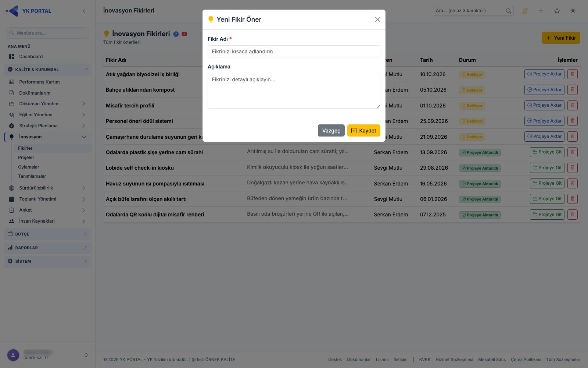Click the Vazgeç button
The width and height of the screenshot is (588, 368).
click(x=331, y=131)
